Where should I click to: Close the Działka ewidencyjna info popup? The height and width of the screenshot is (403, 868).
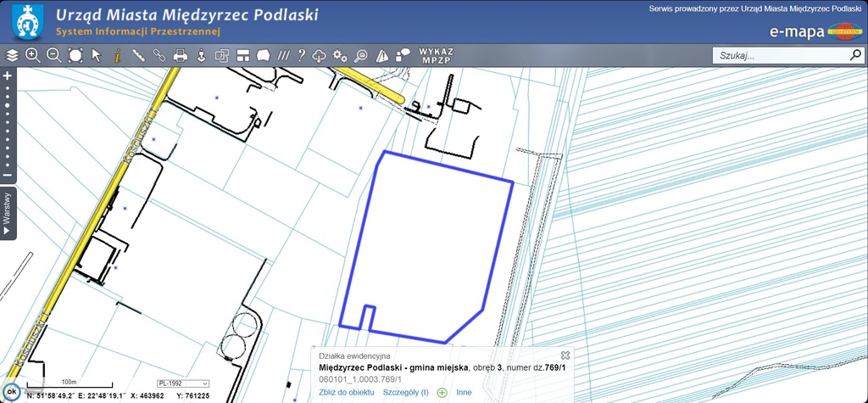565,355
